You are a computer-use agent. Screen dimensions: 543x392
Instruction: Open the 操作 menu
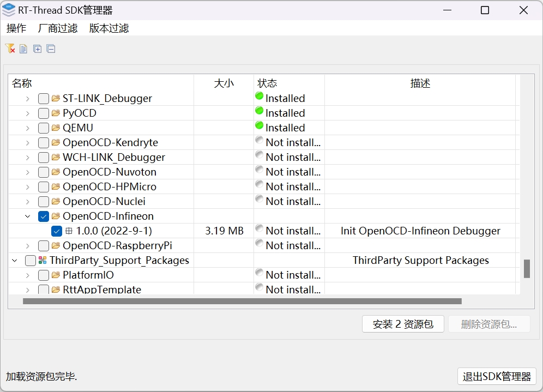coord(16,28)
